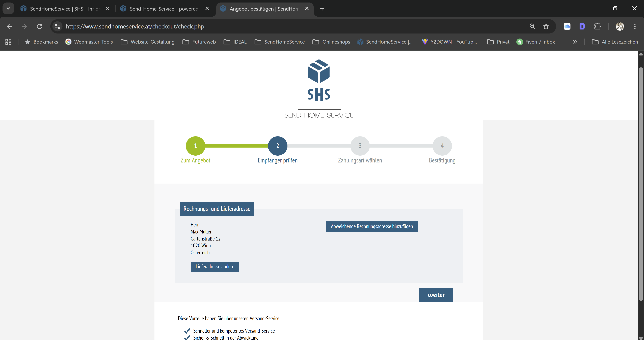
Task: Open site information icon in address bar
Action: point(58,26)
